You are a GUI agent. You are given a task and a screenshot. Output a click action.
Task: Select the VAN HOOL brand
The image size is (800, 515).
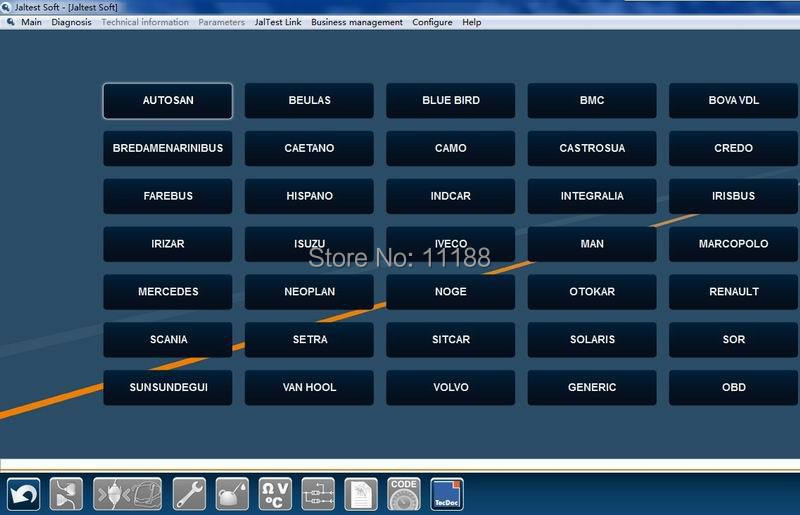pyautogui.click(x=309, y=387)
